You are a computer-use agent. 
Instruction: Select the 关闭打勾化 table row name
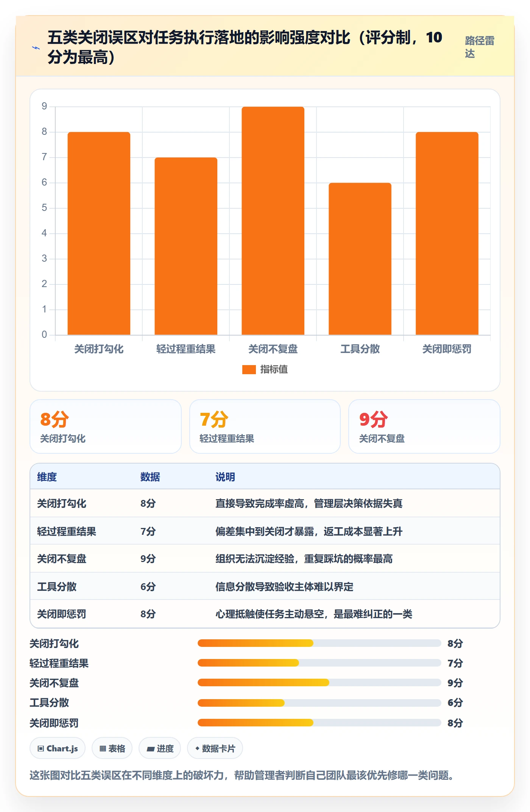(x=62, y=503)
